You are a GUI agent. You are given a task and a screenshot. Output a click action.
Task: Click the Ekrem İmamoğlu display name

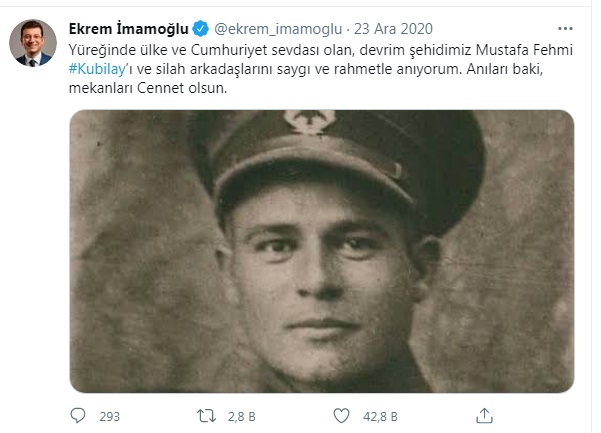[128, 29]
